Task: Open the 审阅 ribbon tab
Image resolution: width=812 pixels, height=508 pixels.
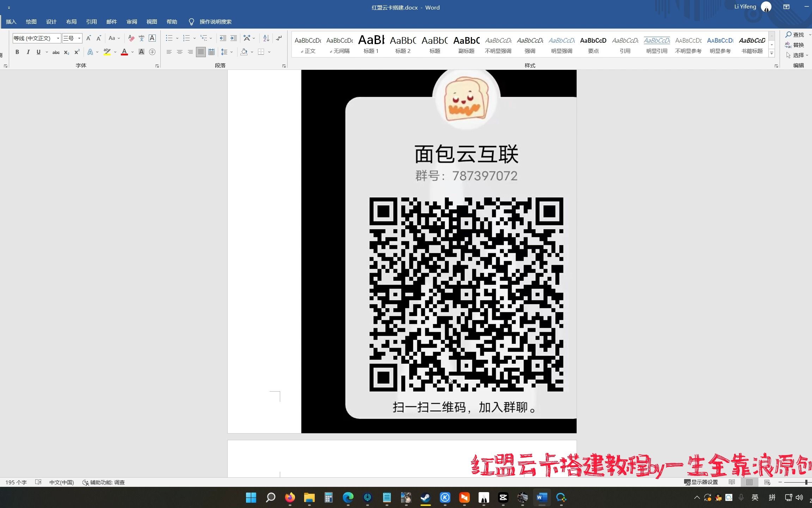Action: [131, 22]
